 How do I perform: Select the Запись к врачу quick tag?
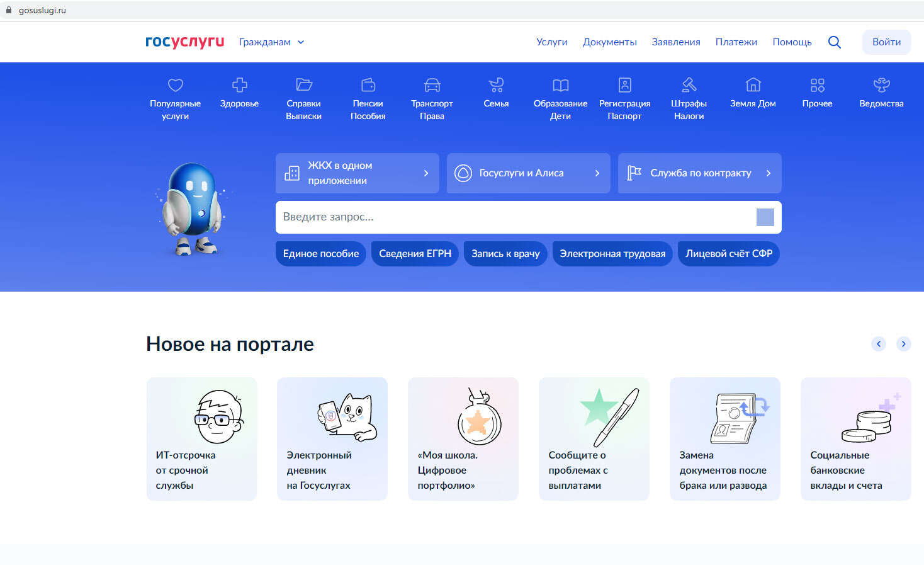point(505,254)
